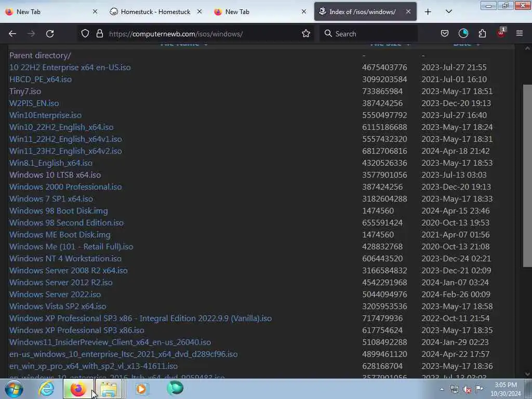This screenshot has width=532, height=399.
Task: Download Win10Enterprise.iso
Action: [45, 115]
